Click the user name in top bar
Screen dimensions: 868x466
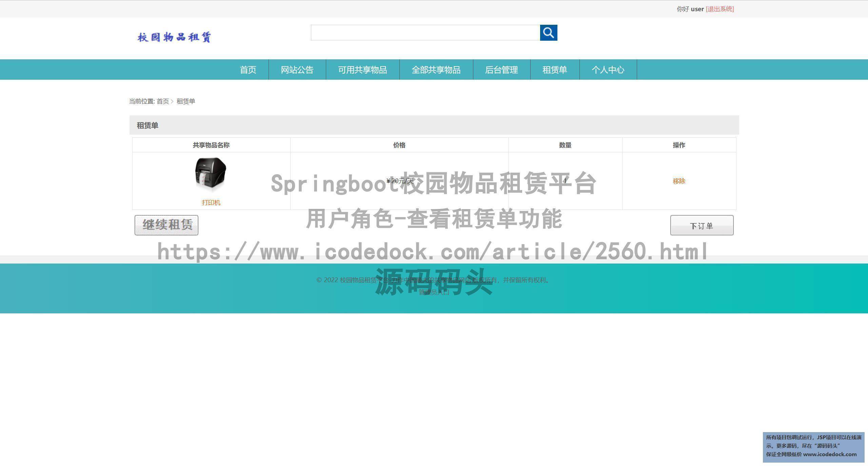coord(697,9)
